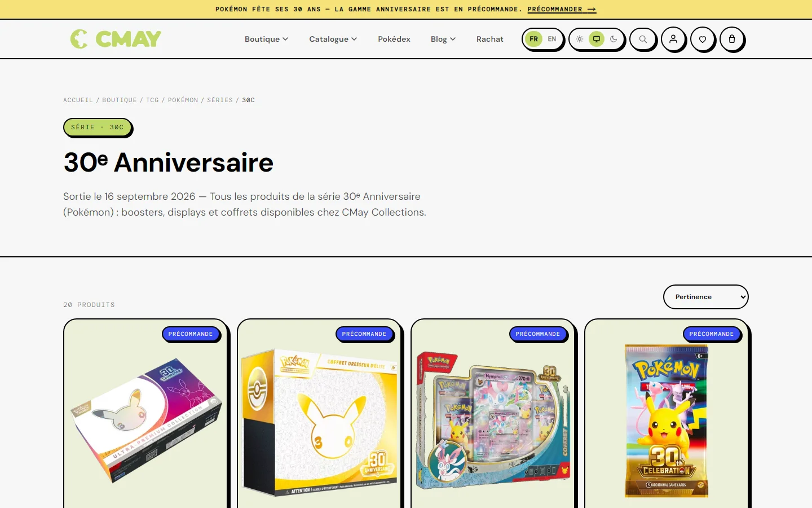The height and width of the screenshot is (508, 812).
Task: Click the 30C breadcrumb current page
Action: click(249, 100)
